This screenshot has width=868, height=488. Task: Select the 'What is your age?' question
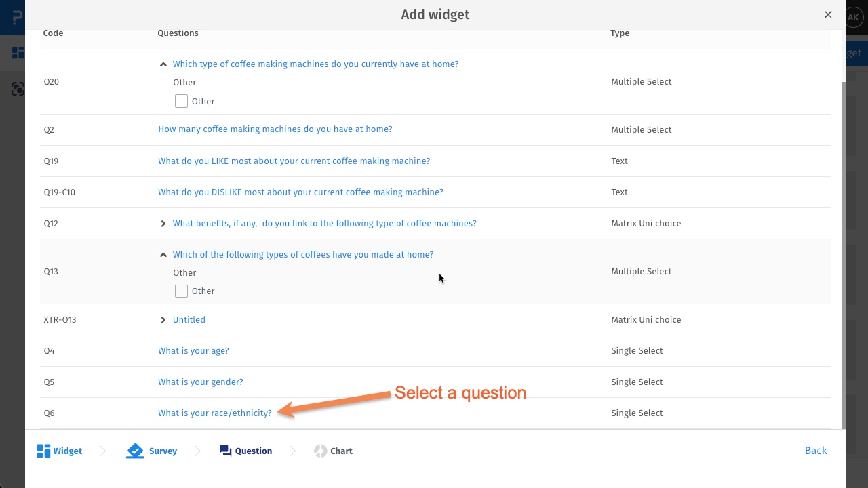[193, 350]
